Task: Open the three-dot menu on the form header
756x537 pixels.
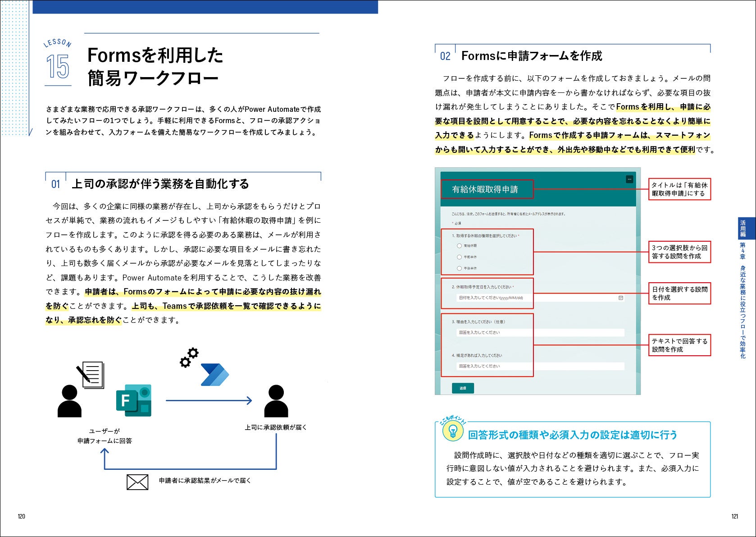Action: coord(629,179)
